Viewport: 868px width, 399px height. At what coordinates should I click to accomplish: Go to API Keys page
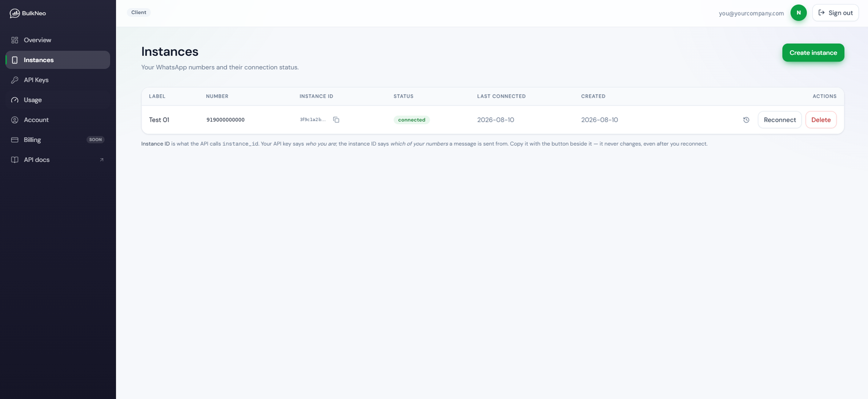58,80
